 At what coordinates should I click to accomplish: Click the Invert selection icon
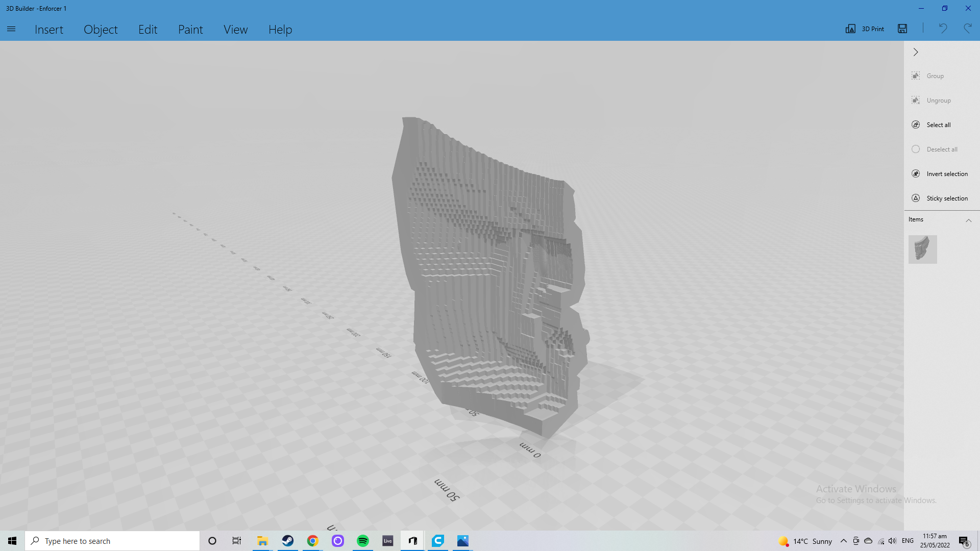tap(916, 174)
